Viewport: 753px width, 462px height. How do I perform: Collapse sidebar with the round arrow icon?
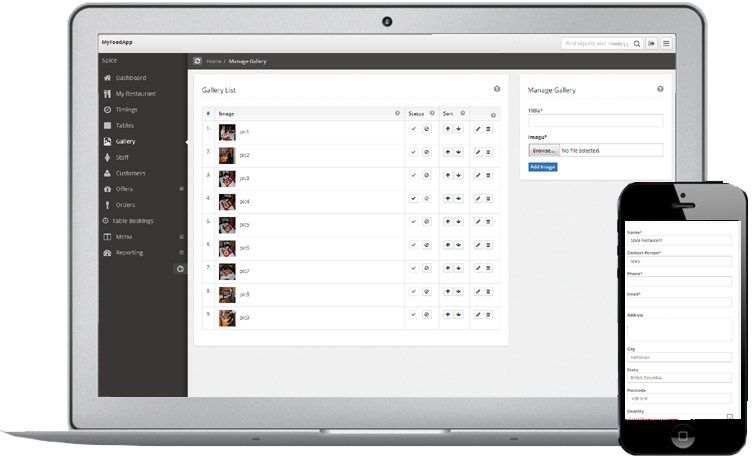179,268
